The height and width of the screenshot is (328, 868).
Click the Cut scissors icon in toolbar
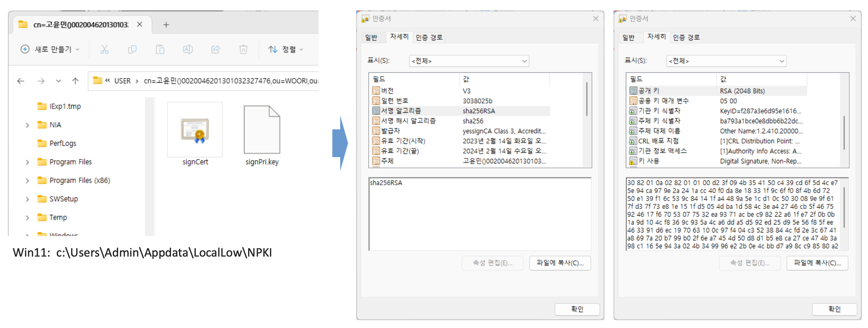[105, 50]
